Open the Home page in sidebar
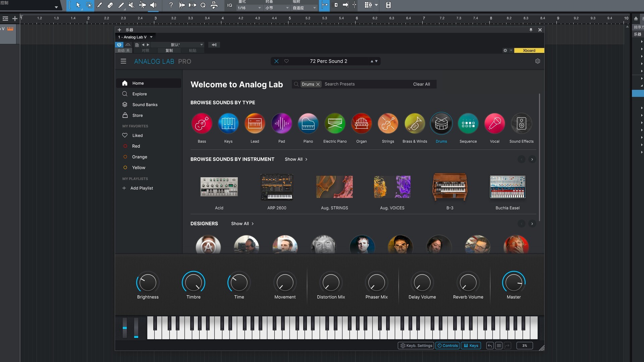644x362 pixels. (x=149, y=83)
